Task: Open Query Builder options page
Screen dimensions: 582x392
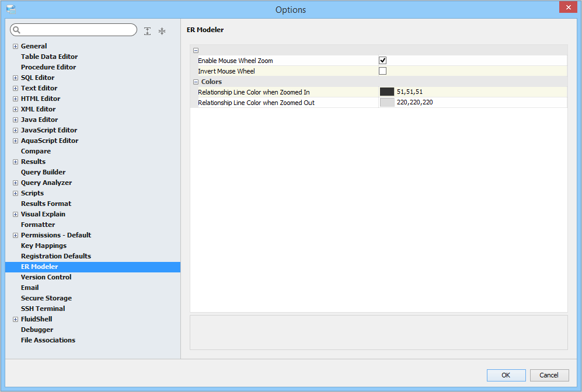Action: 43,172
